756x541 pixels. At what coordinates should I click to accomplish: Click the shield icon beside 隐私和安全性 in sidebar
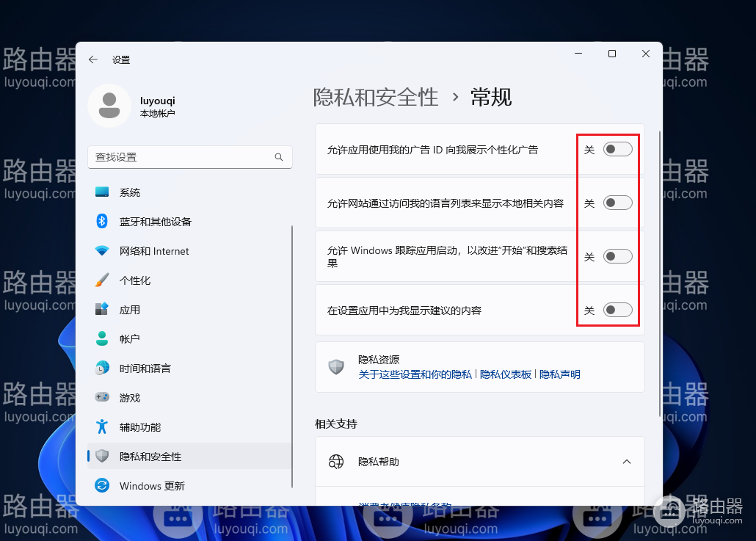(102, 456)
